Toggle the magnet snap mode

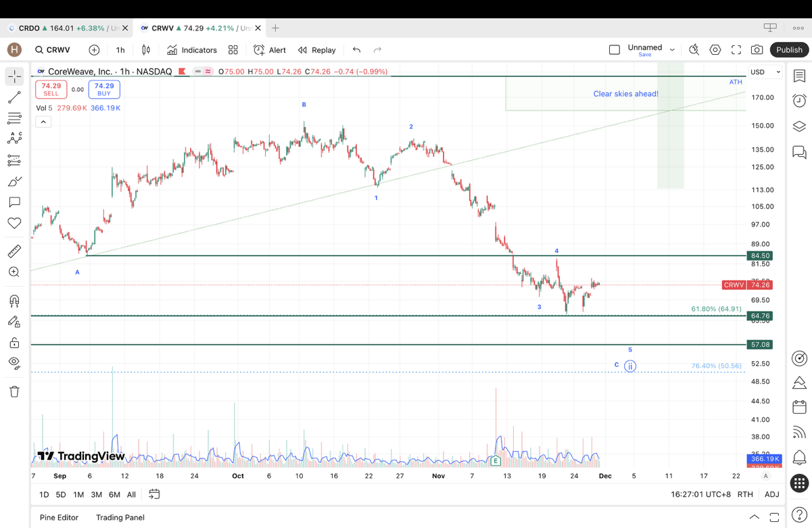tap(14, 301)
